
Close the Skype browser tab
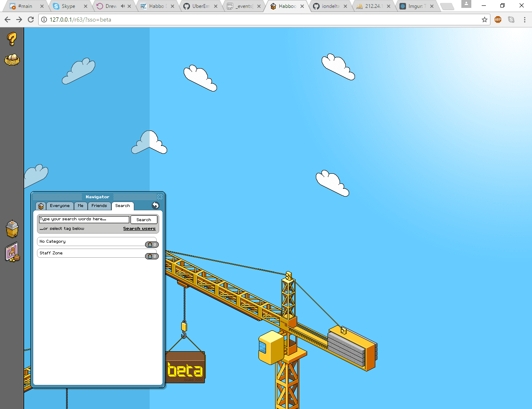point(86,6)
